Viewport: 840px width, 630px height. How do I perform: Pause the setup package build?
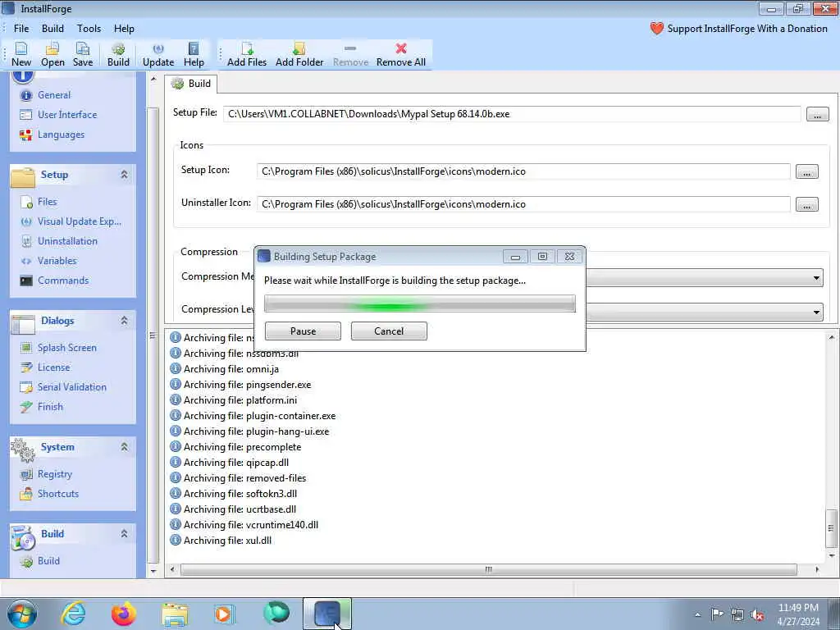coord(303,331)
